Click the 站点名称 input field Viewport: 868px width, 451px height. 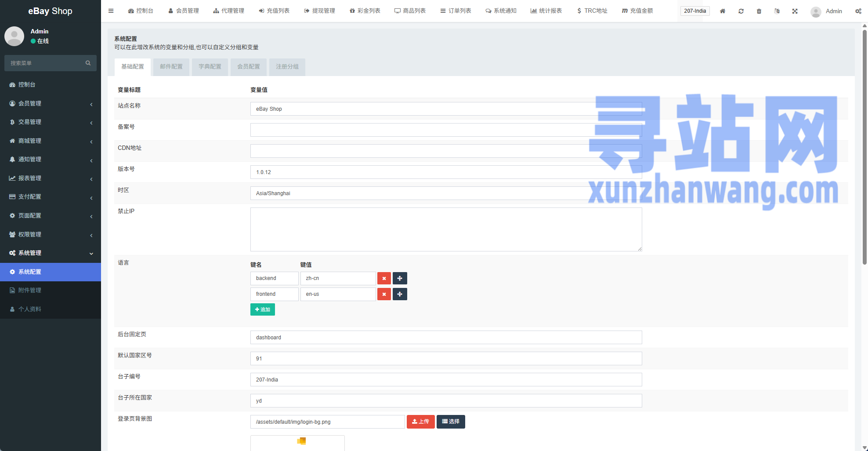pyautogui.click(x=446, y=109)
